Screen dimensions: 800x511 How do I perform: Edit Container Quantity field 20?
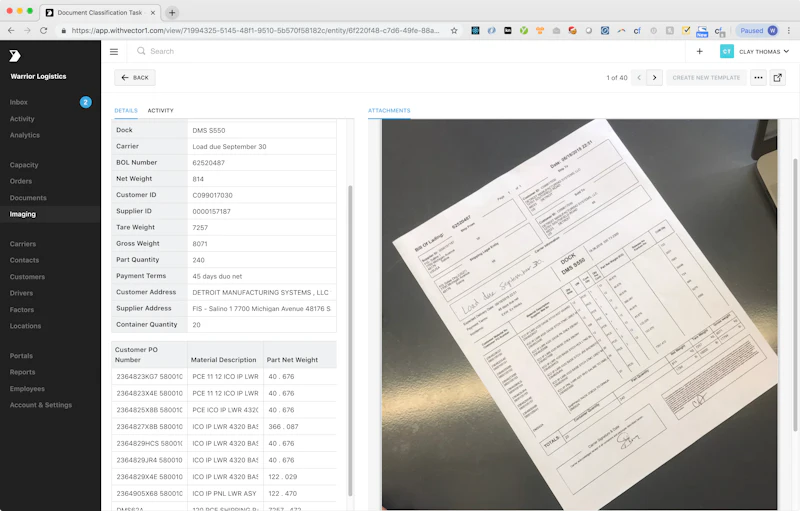262,325
